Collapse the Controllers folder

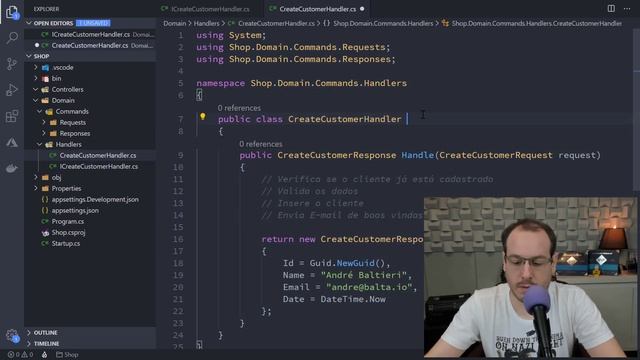(x=67, y=89)
